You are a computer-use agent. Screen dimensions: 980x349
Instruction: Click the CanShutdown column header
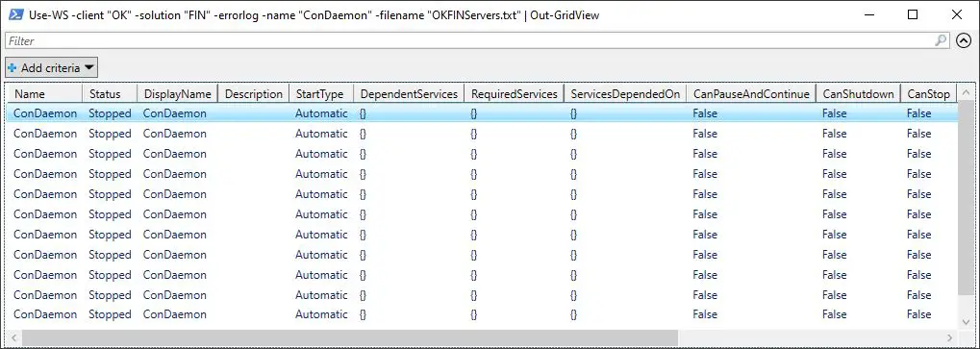coord(858,93)
